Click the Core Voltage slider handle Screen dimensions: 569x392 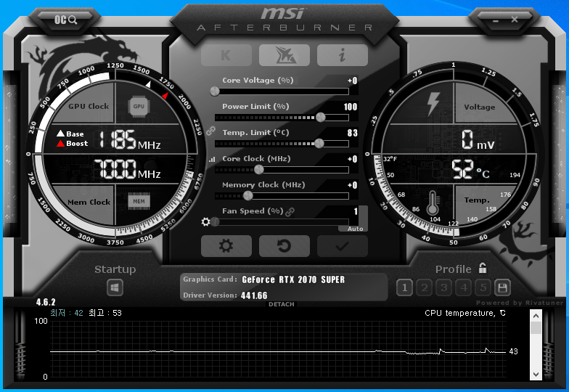click(x=215, y=91)
